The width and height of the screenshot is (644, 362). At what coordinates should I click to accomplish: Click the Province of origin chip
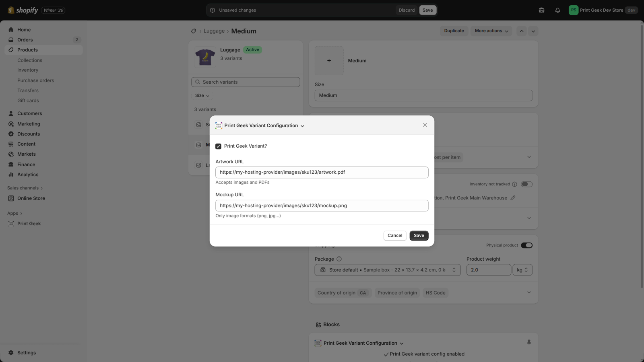(397, 293)
